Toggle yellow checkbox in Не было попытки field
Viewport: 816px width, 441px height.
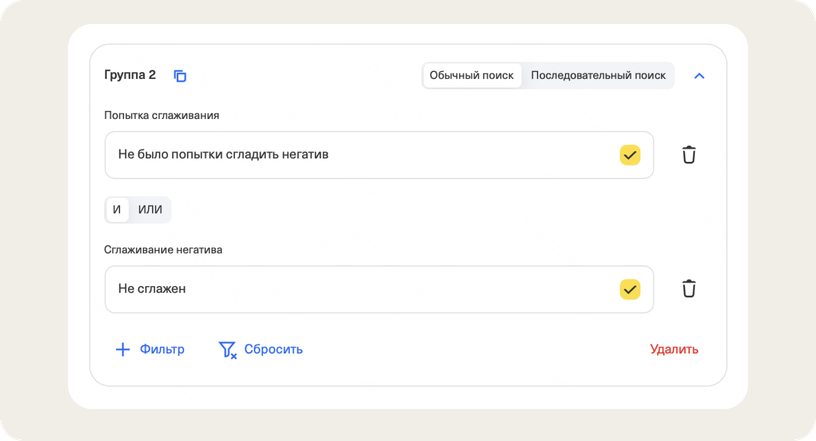coord(629,155)
